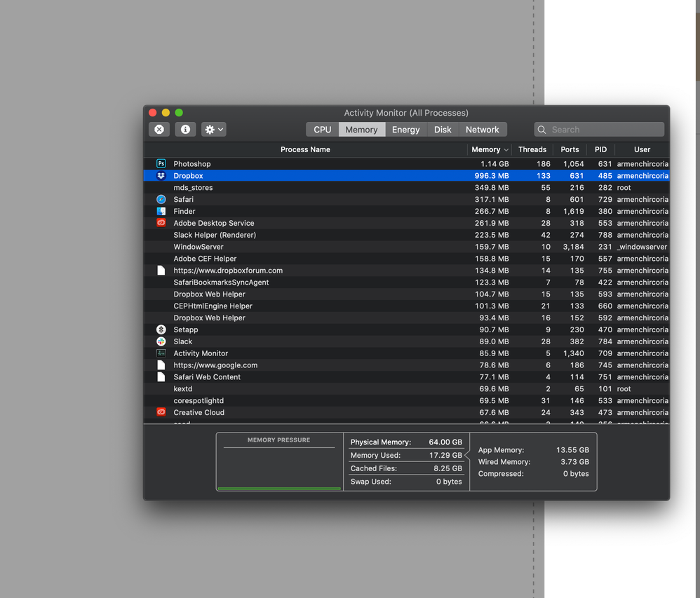Open the Network tab

(x=482, y=129)
